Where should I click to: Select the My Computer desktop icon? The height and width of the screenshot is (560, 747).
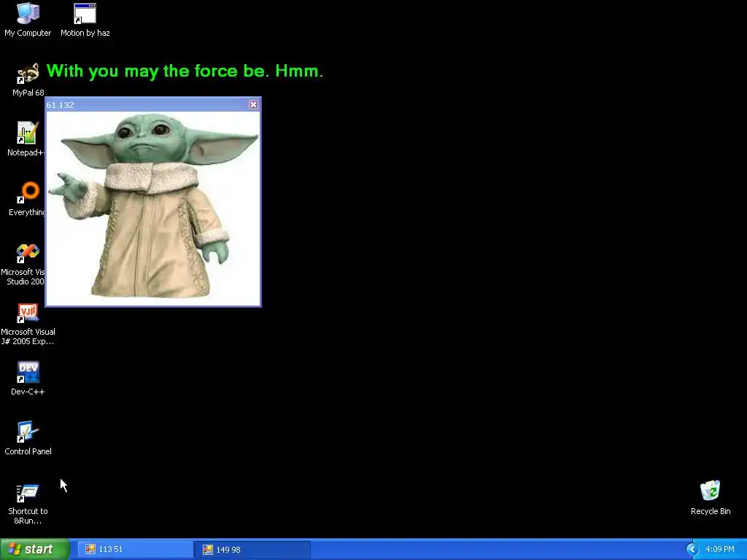pyautogui.click(x=28, y=13)
